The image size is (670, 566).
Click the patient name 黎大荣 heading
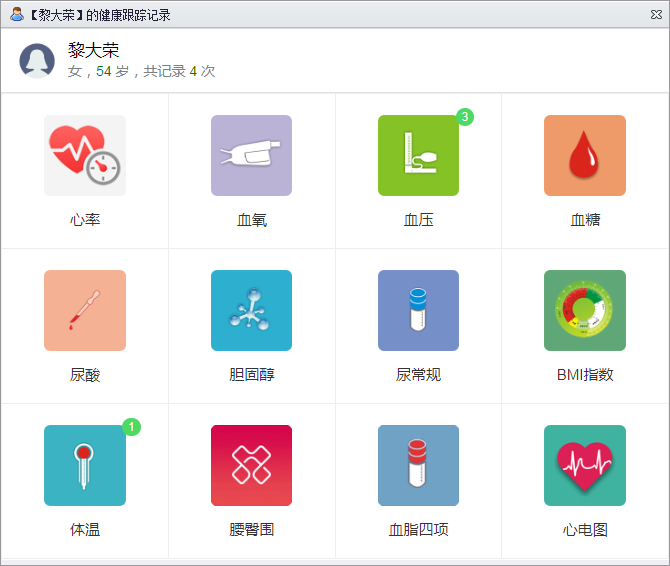click(93, 50)
